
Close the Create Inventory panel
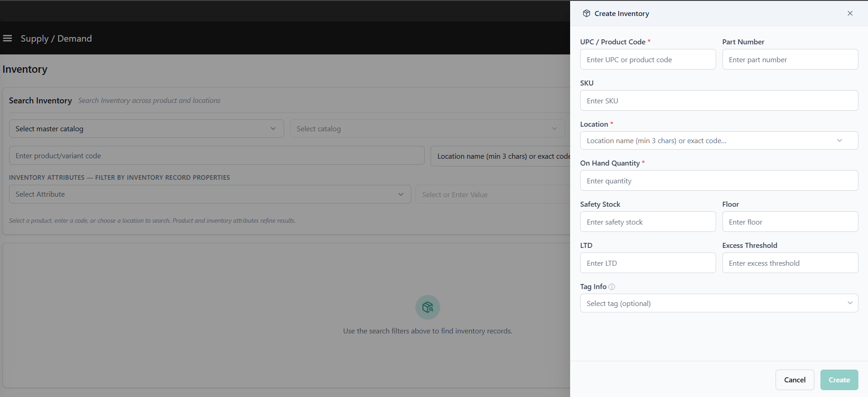(850, 13)
